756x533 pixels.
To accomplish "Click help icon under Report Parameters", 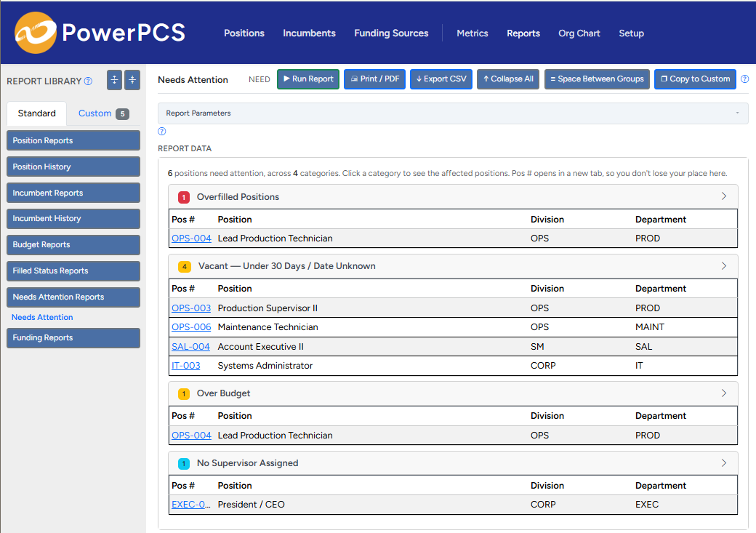I will 162,131.
